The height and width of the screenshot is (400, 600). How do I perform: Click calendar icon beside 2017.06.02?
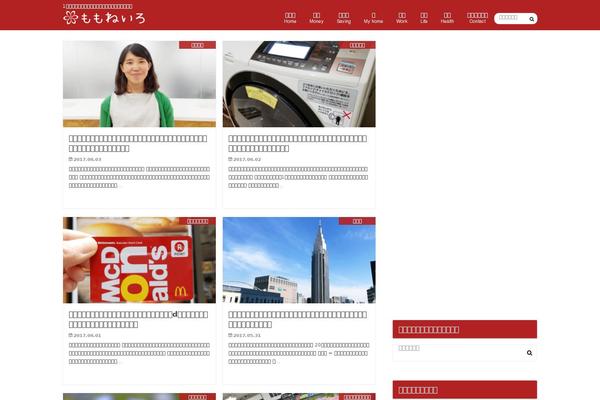click(x=230, y=159)
